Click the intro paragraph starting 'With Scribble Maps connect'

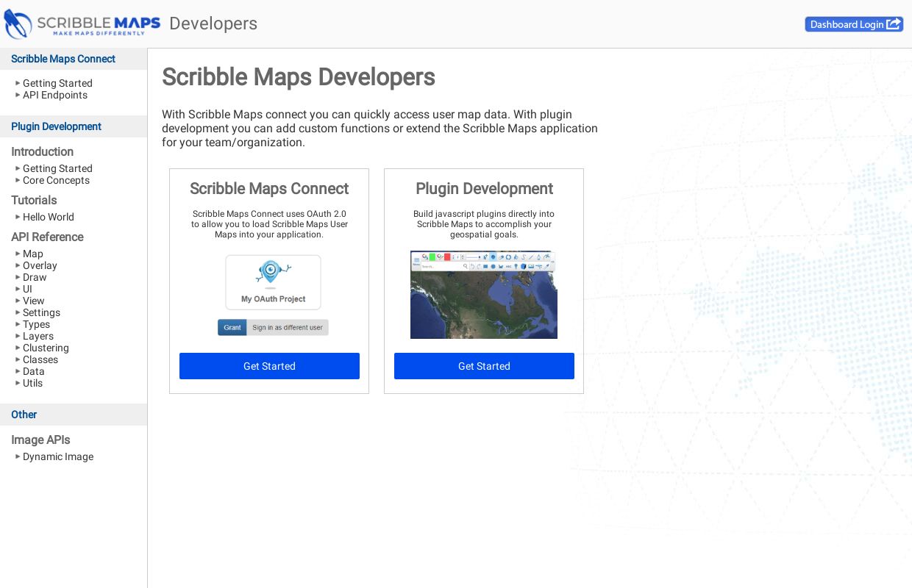[x=380, y=129]
